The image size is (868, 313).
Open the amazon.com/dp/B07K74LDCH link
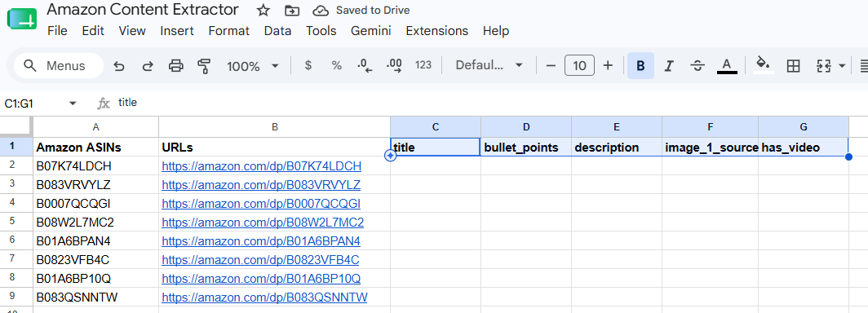click(x=261, y=166)
